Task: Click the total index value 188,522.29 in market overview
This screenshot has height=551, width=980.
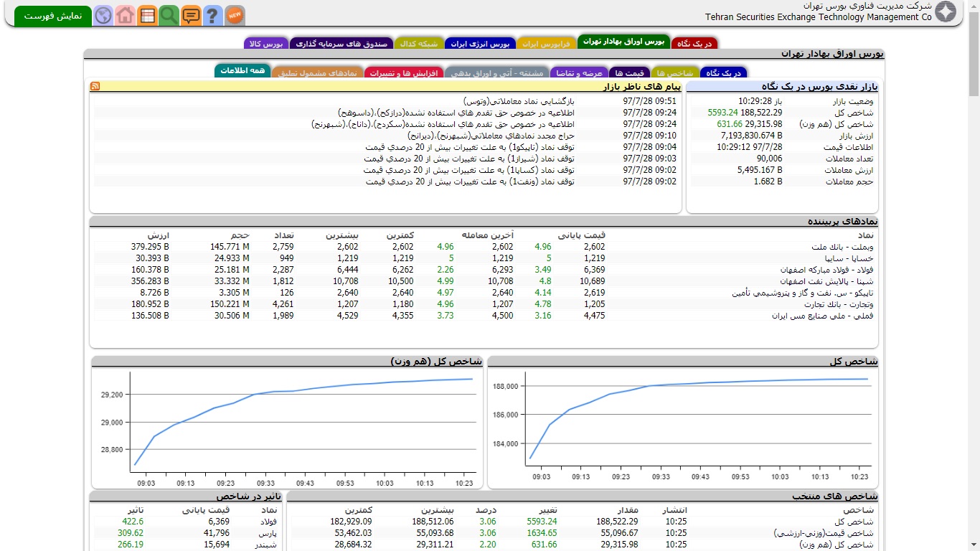Action: coord(760,113)
